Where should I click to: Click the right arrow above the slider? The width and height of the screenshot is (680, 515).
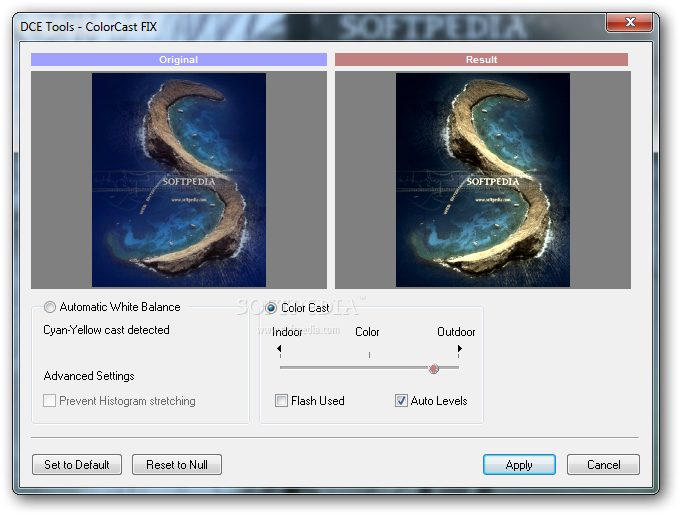pyautogui.click(x=460, y=348)
